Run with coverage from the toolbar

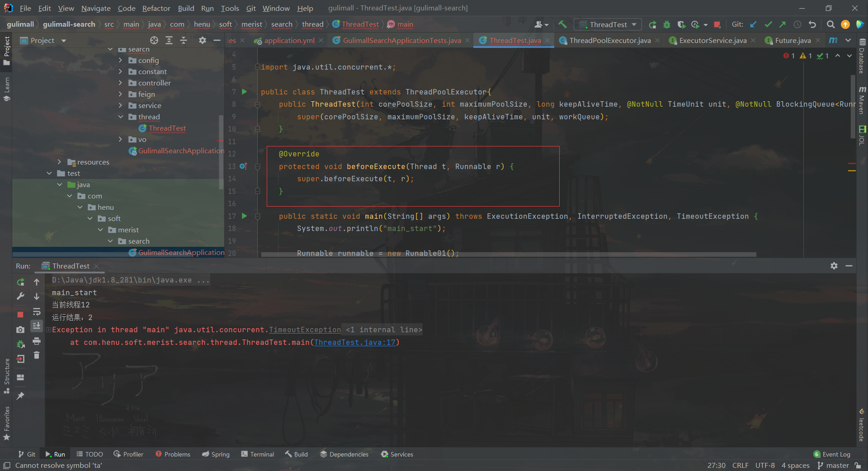tap(681, 24)
